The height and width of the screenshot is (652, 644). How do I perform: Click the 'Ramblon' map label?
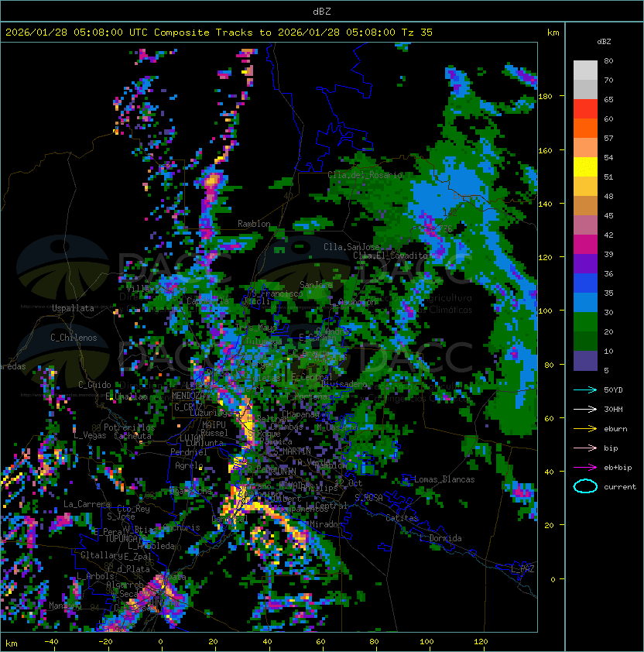click(x=254, y=224)
